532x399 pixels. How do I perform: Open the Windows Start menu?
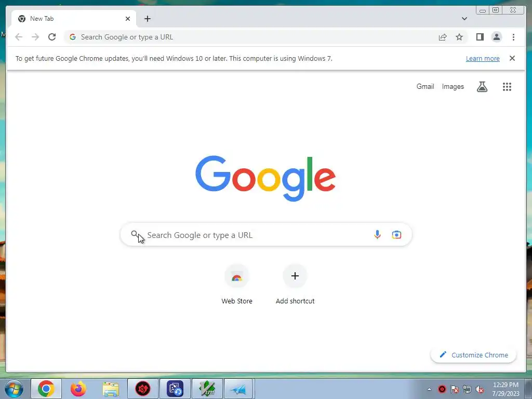coord(14,389)
